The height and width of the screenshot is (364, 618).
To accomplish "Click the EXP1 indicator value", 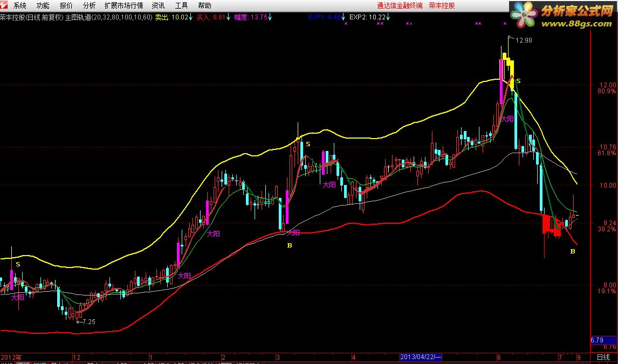I will 325,17.
